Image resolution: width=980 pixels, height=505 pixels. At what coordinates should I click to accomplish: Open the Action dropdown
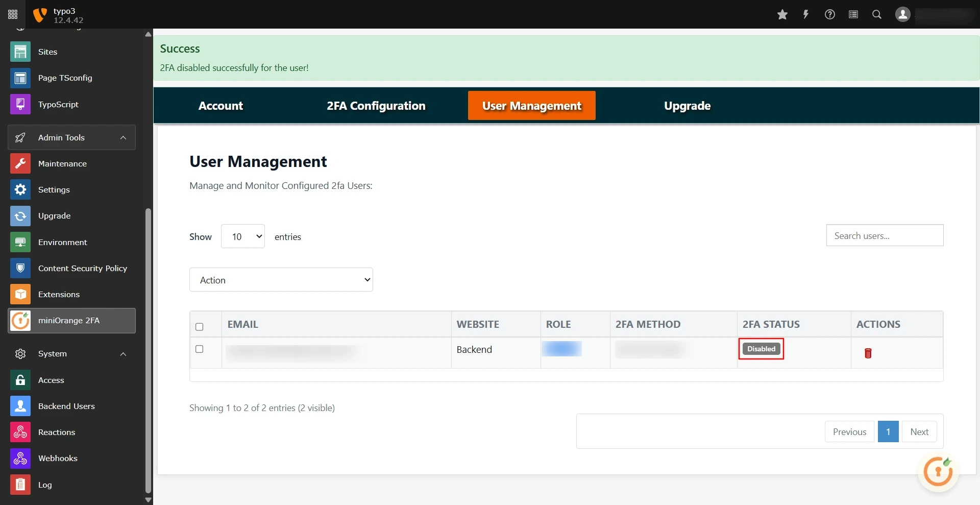[281, 279]
